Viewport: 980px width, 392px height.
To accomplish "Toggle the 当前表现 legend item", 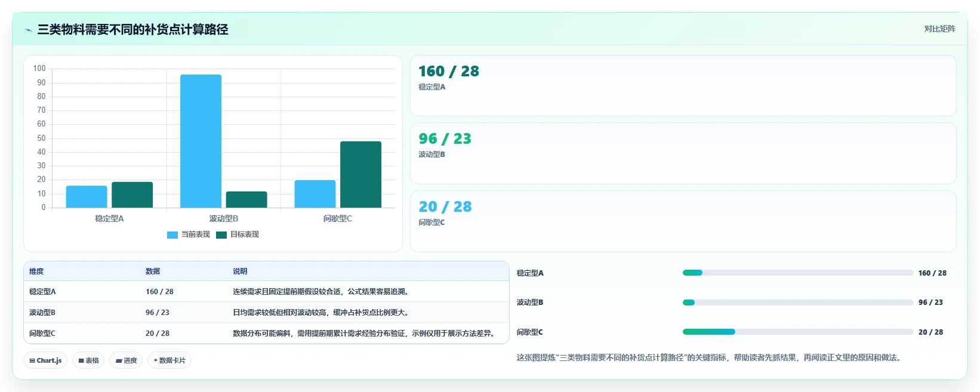I will [x=189, y=234].
